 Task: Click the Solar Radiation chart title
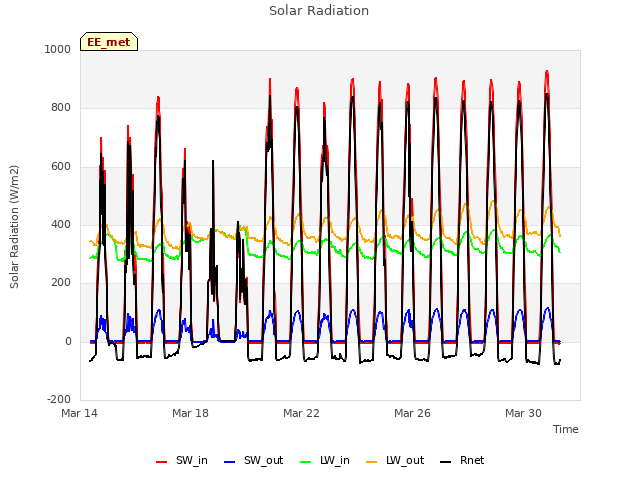[x=319, y=11]
